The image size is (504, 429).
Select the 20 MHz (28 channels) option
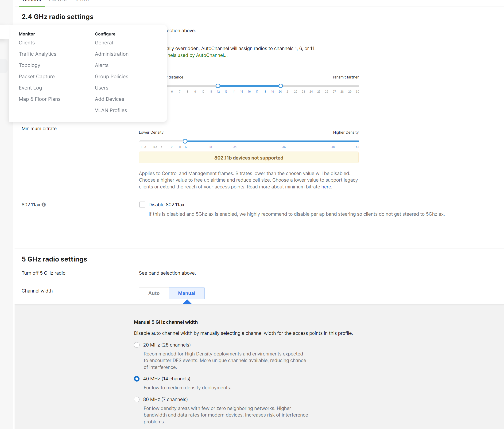[x=137, y=345]
